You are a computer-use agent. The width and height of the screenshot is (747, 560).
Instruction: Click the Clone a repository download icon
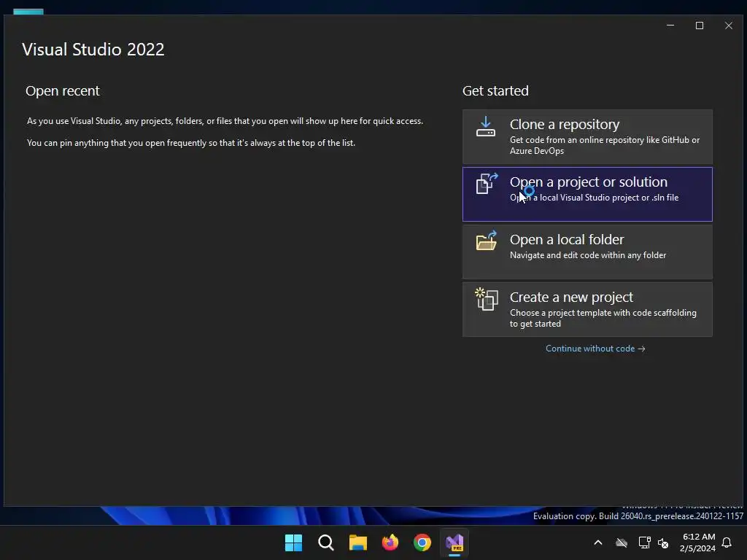click(485, 127)
